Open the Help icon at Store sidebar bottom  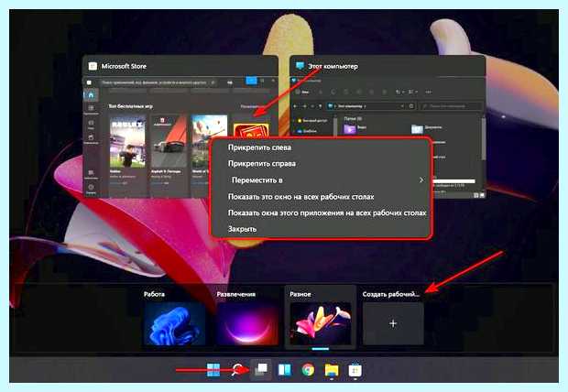point(91,188)
